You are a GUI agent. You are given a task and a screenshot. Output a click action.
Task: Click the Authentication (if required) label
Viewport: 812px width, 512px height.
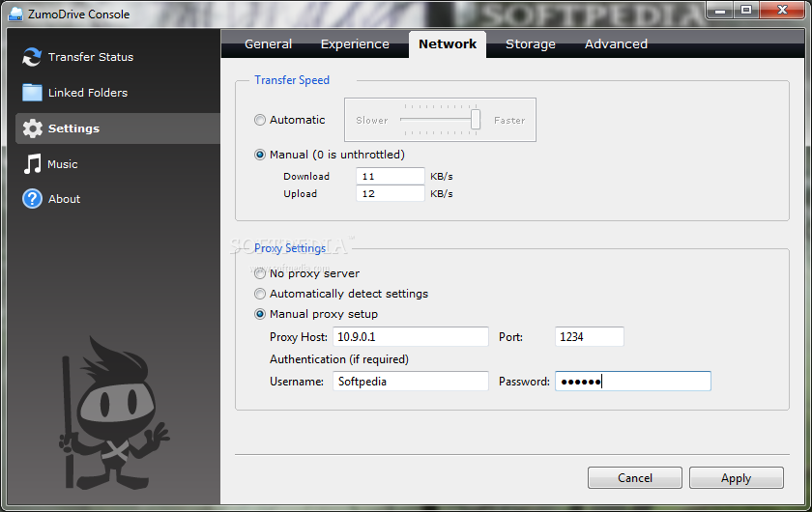tap(339, 359)
